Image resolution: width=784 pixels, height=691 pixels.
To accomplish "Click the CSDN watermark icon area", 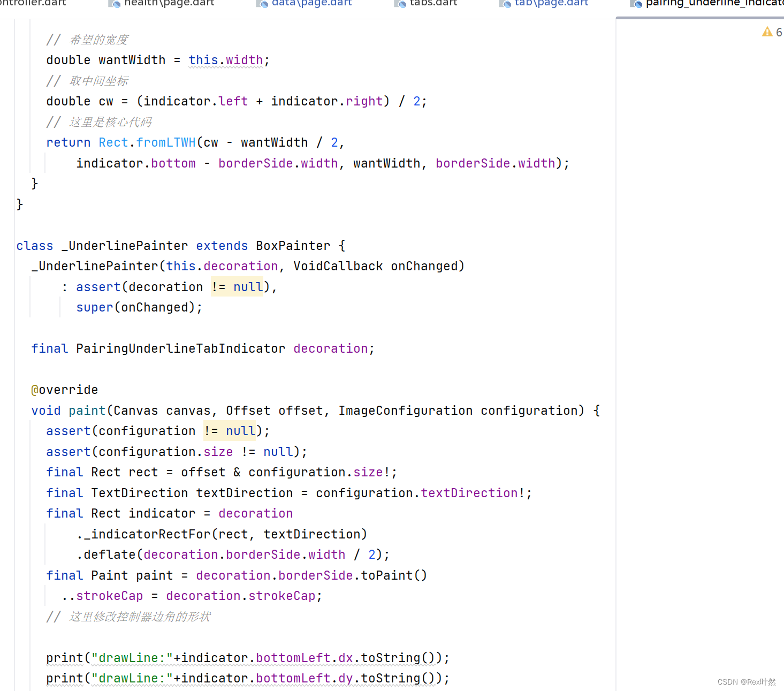I will tap(746, 682).
